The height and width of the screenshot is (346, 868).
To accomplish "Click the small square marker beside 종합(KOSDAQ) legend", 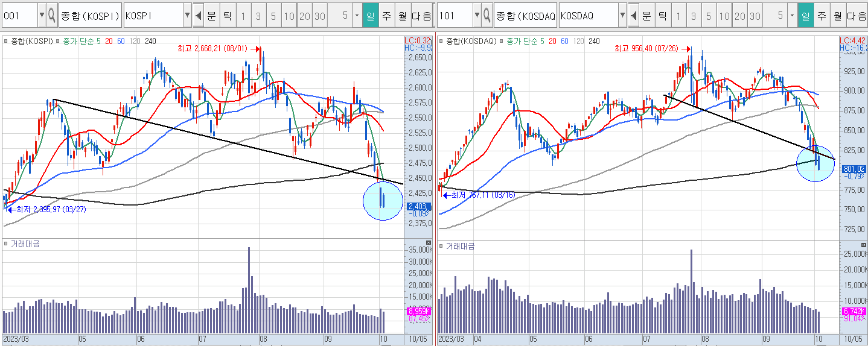I will click(441, 42).
